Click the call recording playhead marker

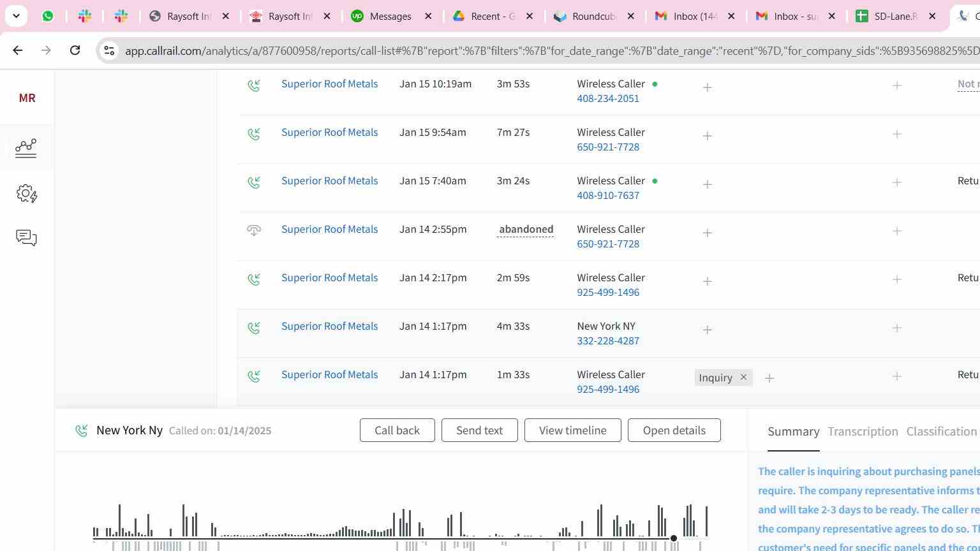[673, 538]
